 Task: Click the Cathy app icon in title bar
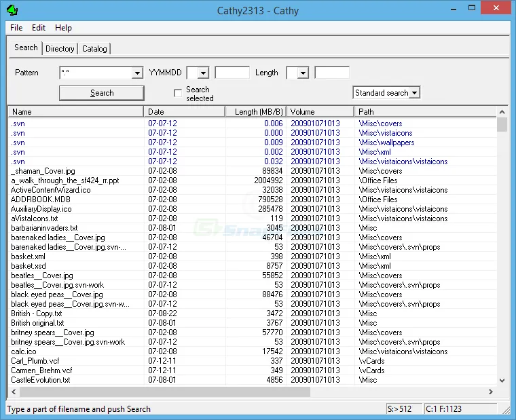click(x=12, y=10)
